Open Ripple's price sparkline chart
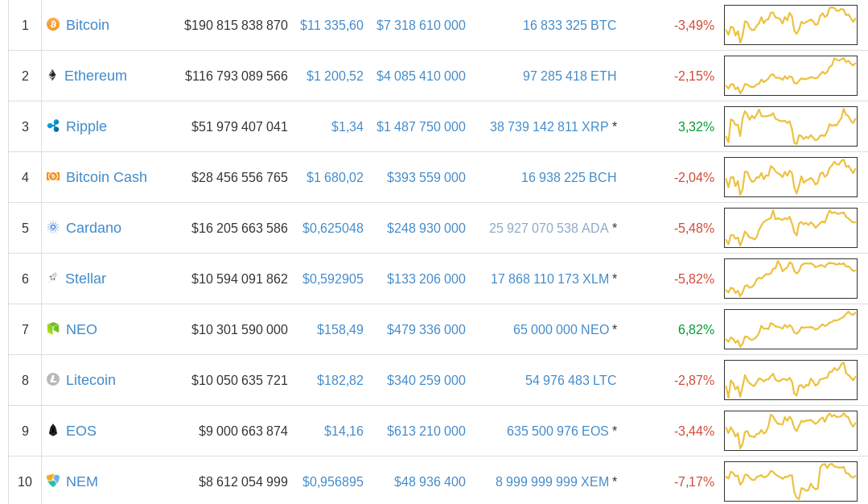Image resolution: width=868 pixels, height=504 pixels. tap(791, 126)
